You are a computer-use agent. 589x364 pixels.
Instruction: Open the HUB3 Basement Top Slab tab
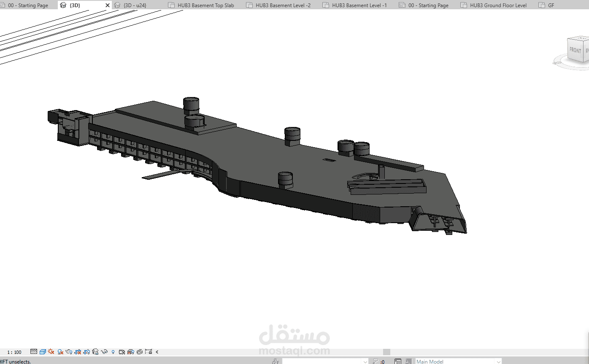click(x=201, y=5)
